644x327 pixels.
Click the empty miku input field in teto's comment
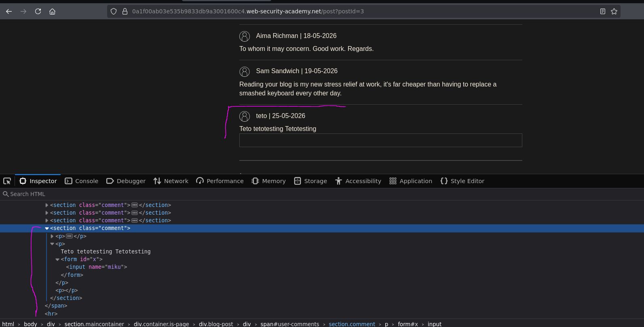pos(381,140)
